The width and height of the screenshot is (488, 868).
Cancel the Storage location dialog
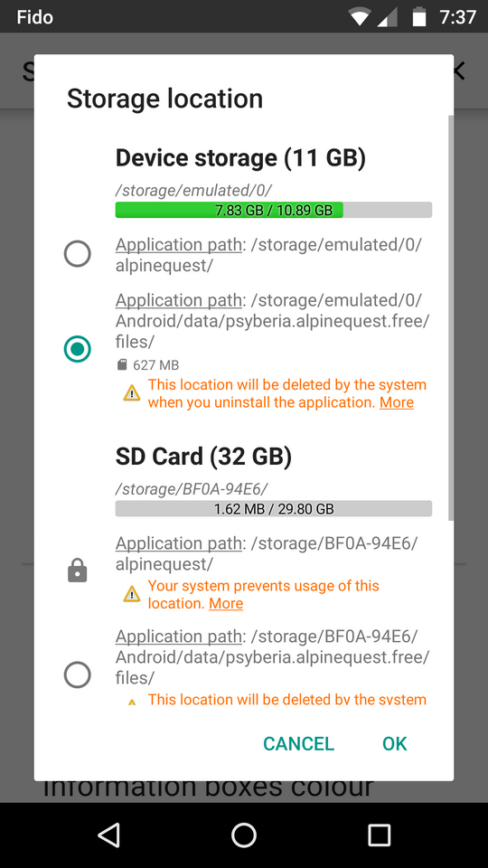(x=299, y=743)
